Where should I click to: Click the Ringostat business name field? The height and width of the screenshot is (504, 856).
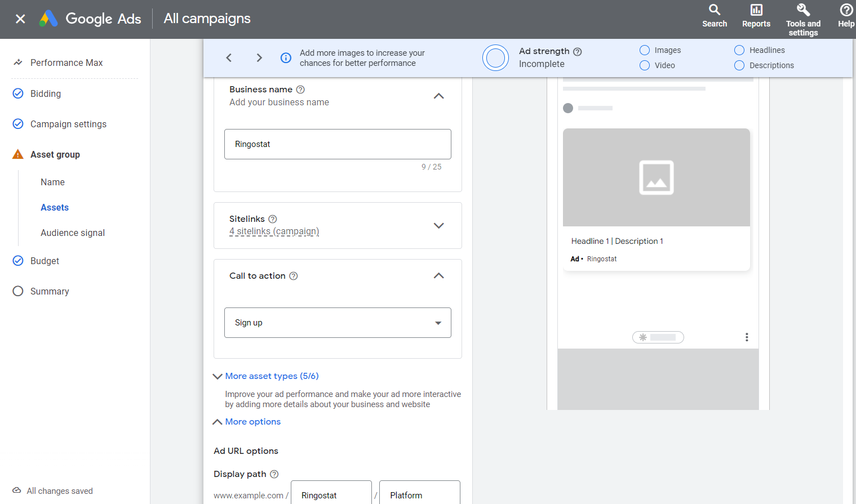point(338,144)
